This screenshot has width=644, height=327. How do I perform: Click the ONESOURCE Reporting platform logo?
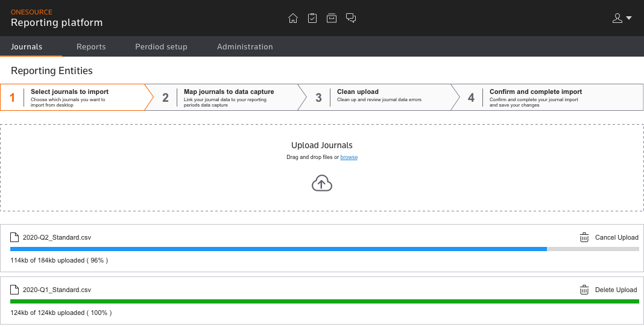coord(57,18)
